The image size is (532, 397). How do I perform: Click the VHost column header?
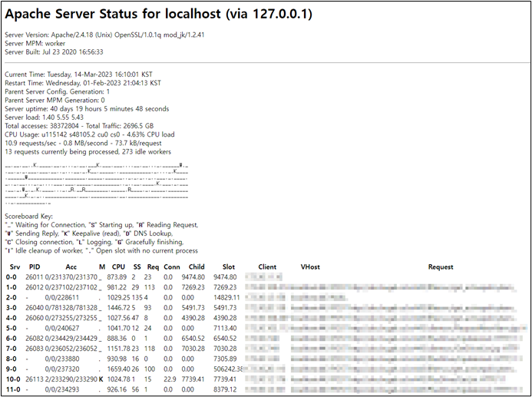310,267
